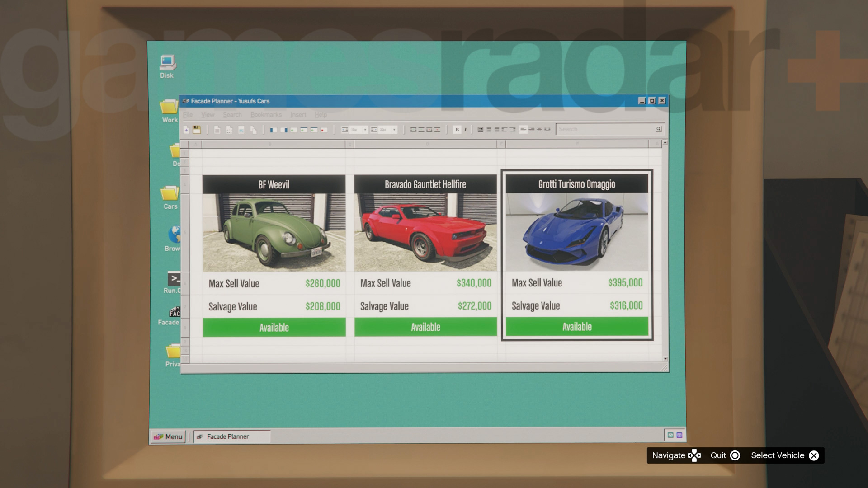Viewport: 868px width, 488px height.
Task: Select the Bravado Gauntlet Hellfire thumbnail
Action: pos(425,232)
